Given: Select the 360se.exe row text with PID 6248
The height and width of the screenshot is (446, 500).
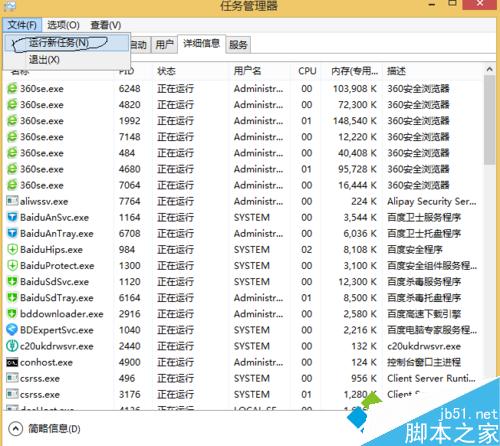Looking at the screenshot, I should pyautogui.click(x=42, y=89).
